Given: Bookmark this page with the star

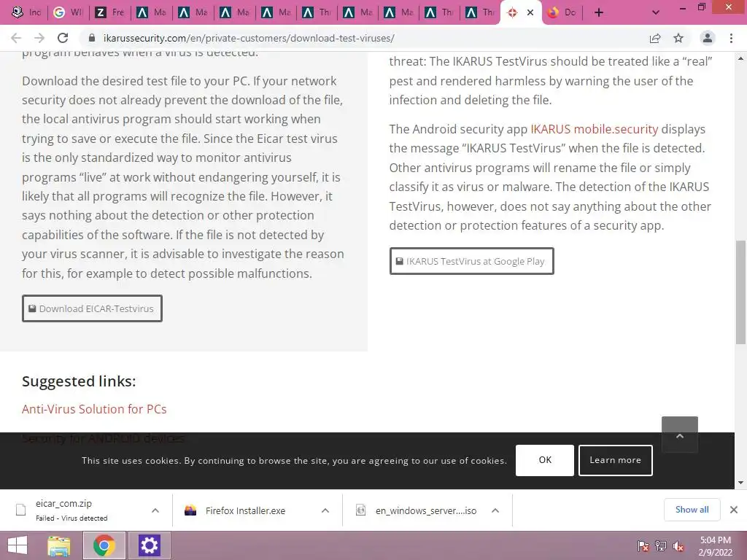Looking at the screenshot, I should point(678,38).
